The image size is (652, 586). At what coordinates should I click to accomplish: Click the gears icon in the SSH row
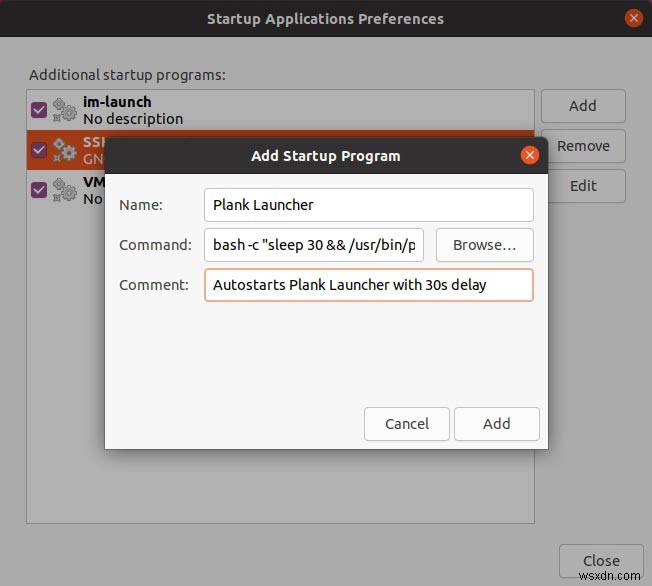click(64, 150)
